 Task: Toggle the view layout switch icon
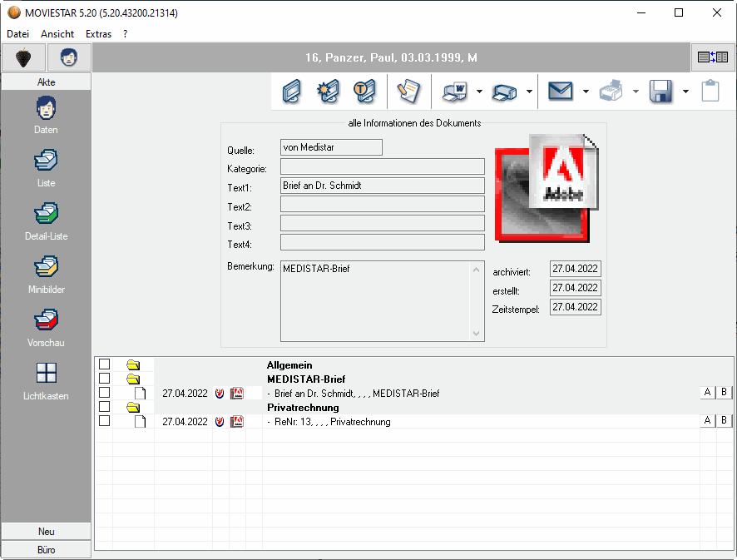coord(713,57)
